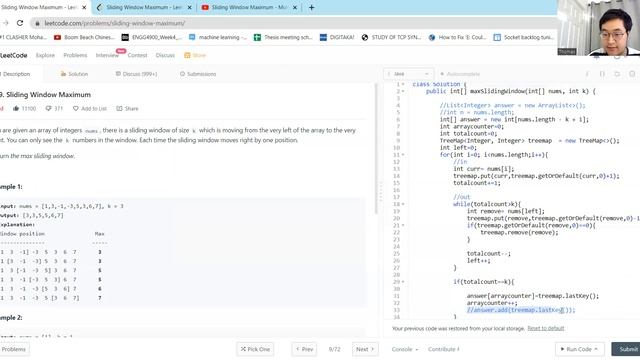This screenshot has height=360, width=640.
Task: Click the address bar URL field
Action: click(x=294, y=23)
